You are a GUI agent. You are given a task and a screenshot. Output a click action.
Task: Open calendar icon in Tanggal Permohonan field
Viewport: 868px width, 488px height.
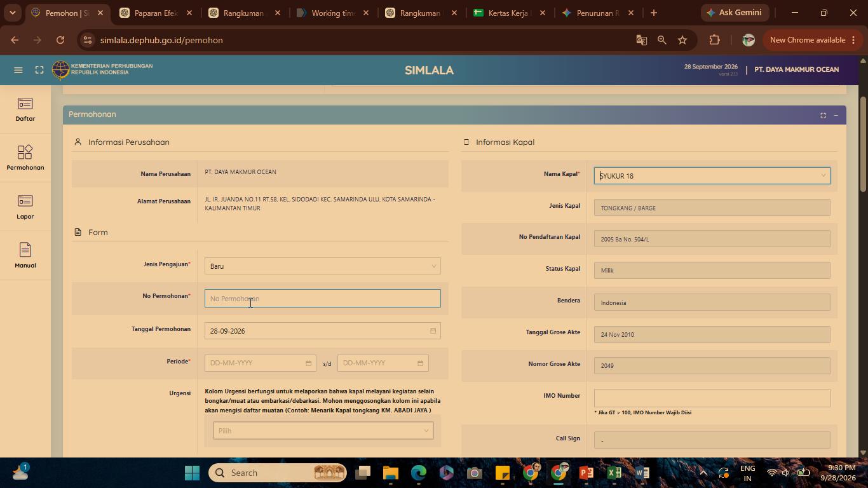click(433, 331)
